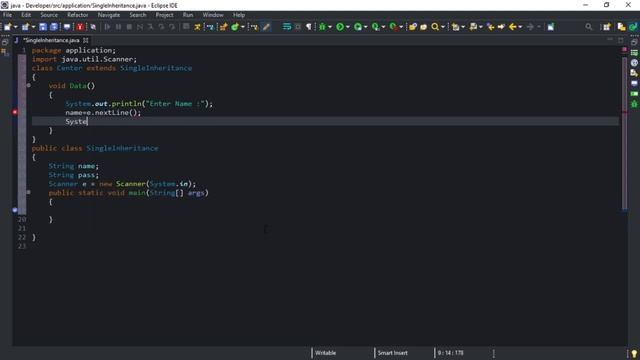The width and height of the screenshot is (640, 360).
Task: Toggle Pin Editor button
Action: 551,27
